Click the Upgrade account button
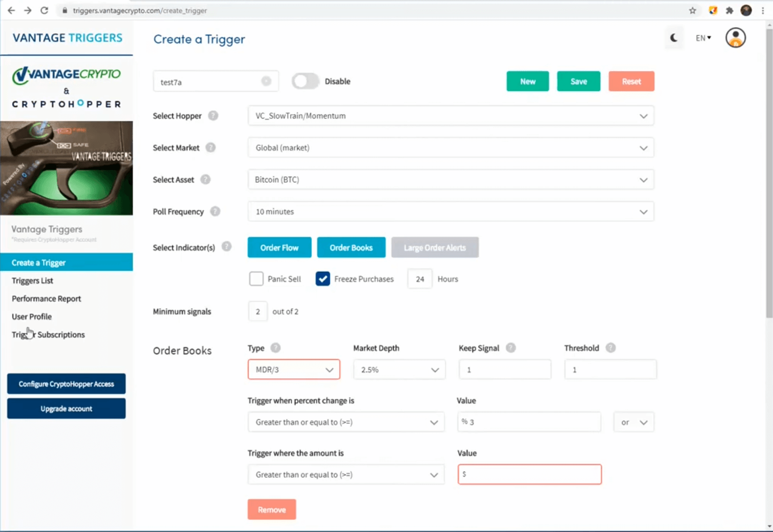Screen dimensions: 773x532 (x=66, y=409)
